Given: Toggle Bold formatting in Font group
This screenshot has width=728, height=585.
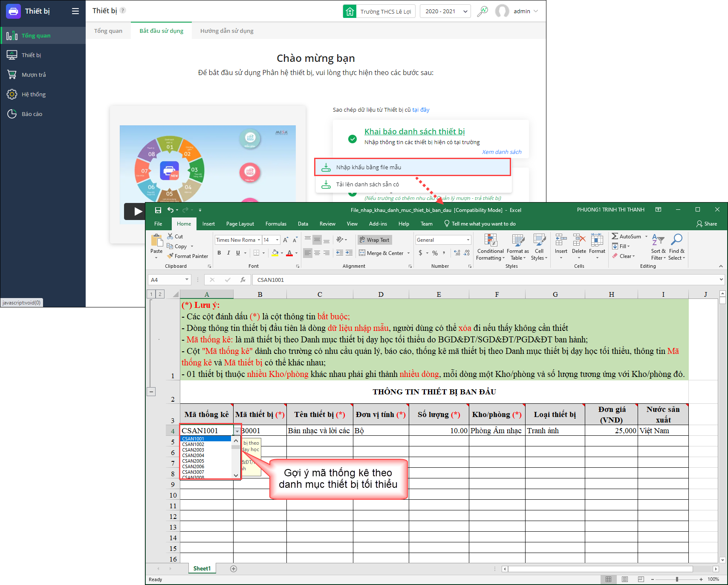Looking at the screenshot, I should coord(219,253).
